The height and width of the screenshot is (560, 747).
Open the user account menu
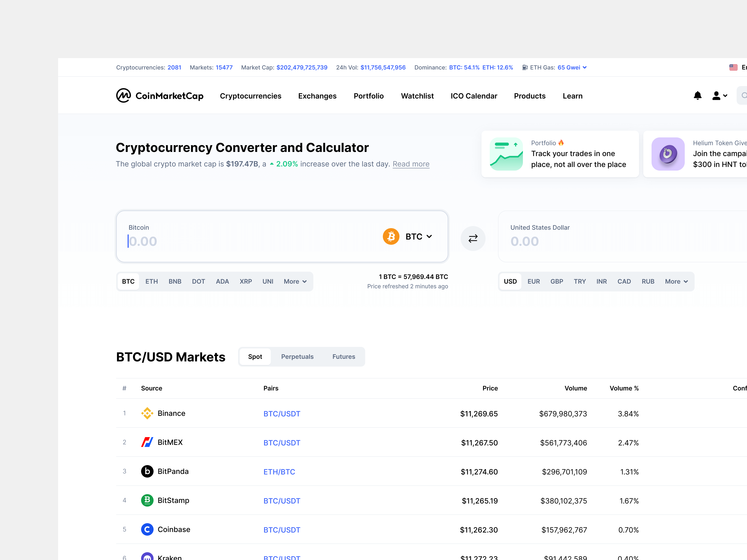point(719,95)
